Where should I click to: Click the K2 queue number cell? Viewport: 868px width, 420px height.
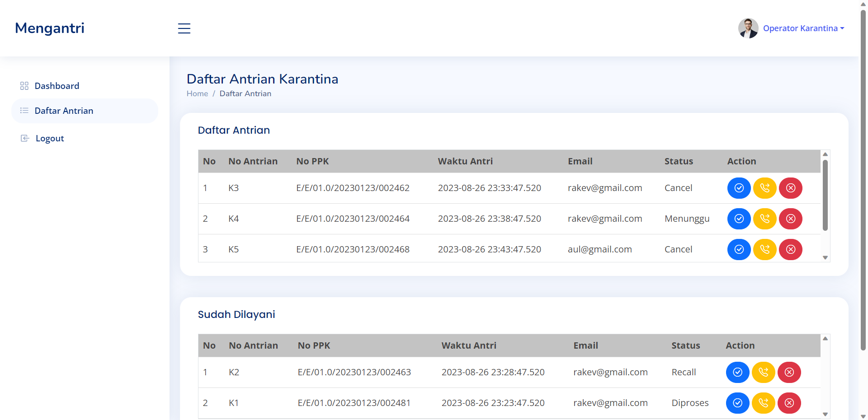[x=234, y=372]
